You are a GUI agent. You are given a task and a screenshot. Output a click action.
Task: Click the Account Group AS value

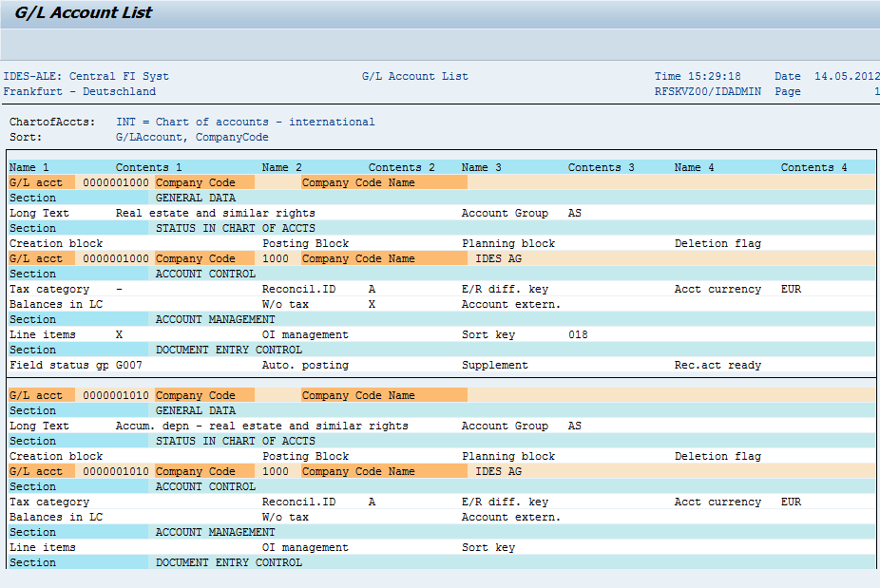tap(574, 213)
